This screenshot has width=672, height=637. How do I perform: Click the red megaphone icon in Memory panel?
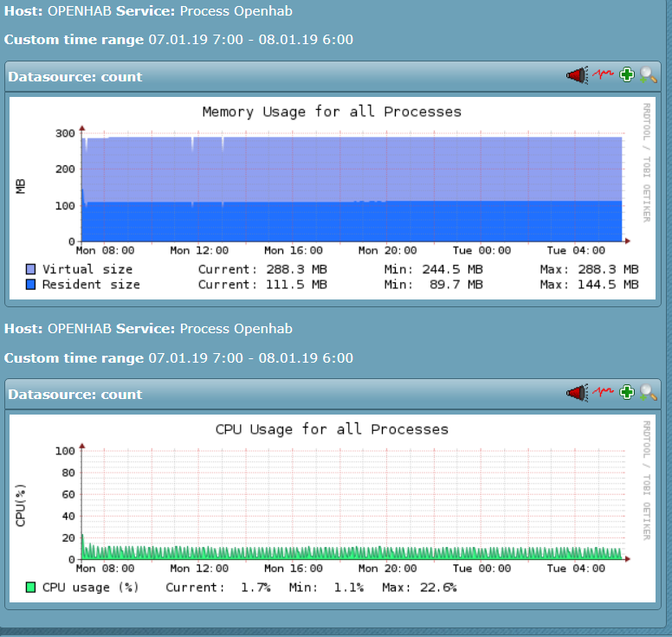pos(577,75)
